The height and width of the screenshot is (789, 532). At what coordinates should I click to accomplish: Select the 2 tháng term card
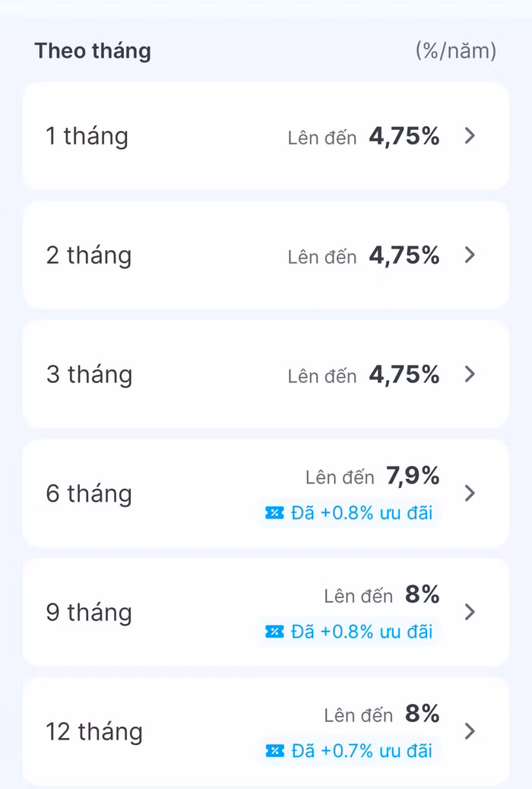point(266,255)
